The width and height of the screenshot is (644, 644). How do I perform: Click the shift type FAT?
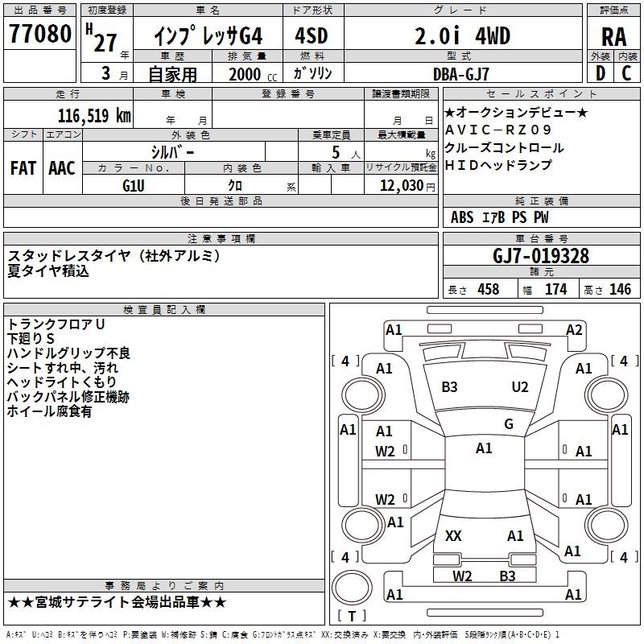tap(23, 168)
